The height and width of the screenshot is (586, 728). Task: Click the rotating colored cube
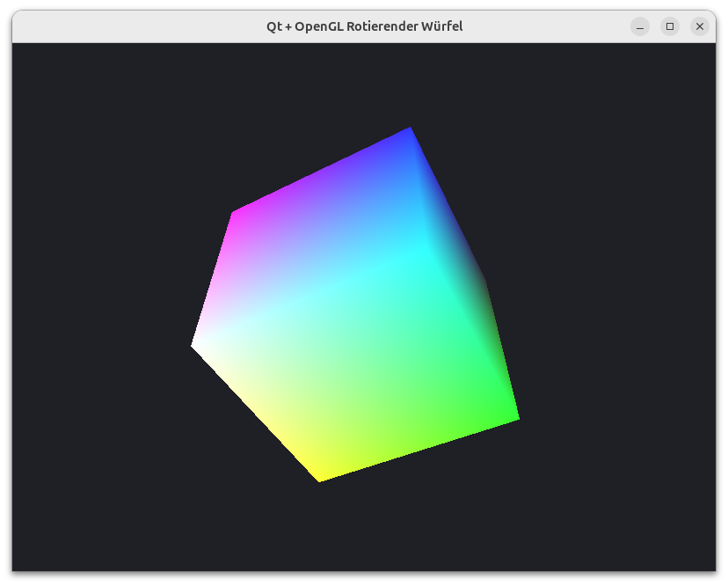tap(355, 304)
